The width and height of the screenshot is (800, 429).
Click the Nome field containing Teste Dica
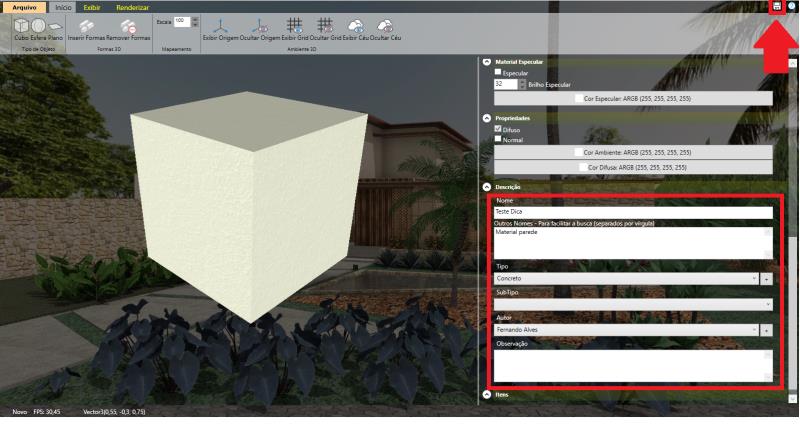(633, 212)
